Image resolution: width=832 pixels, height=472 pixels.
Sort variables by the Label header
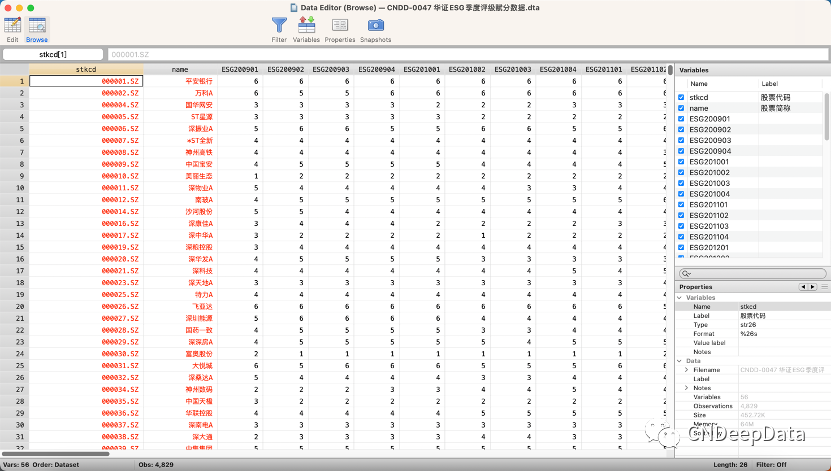(x=769, y=84)
